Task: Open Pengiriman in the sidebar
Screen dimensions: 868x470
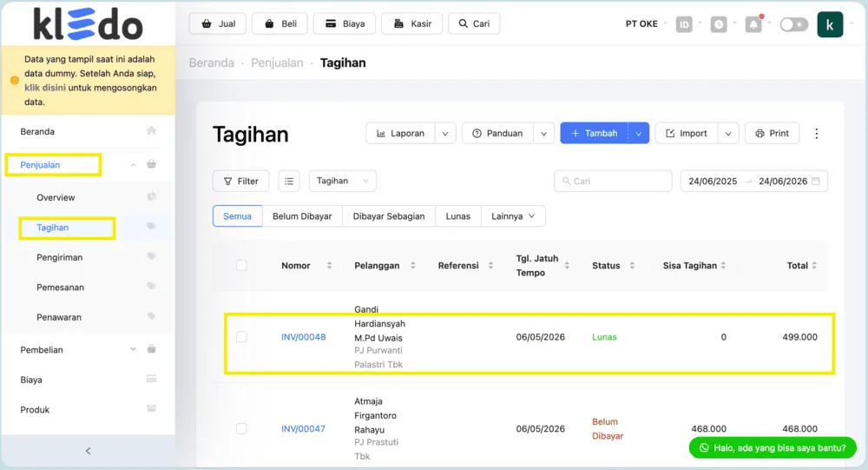Action: click(x=59, y=257)
